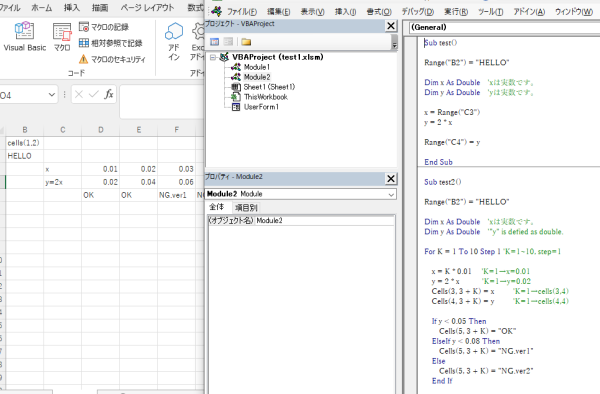The height and width of the screenshot is (394, 600).
Task: Select UserForm1 in the project tree
Action: tap(261, 107)
